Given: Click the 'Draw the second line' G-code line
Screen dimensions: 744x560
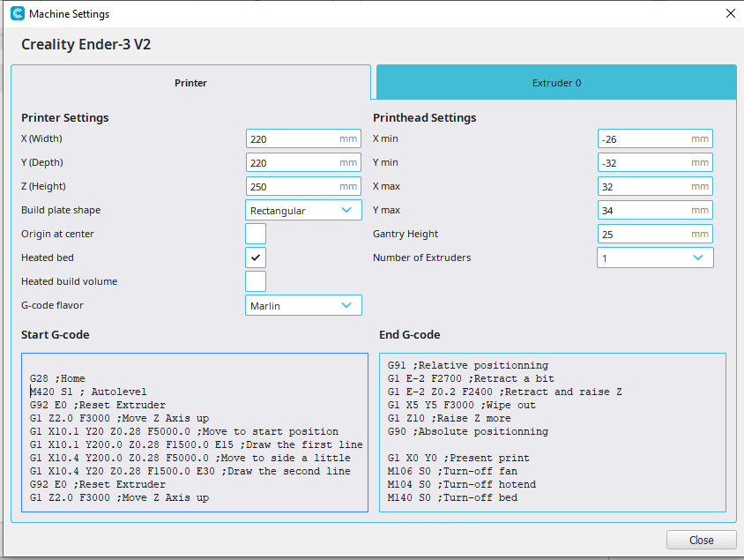Looking at the screenshot, I should (190, 471).
